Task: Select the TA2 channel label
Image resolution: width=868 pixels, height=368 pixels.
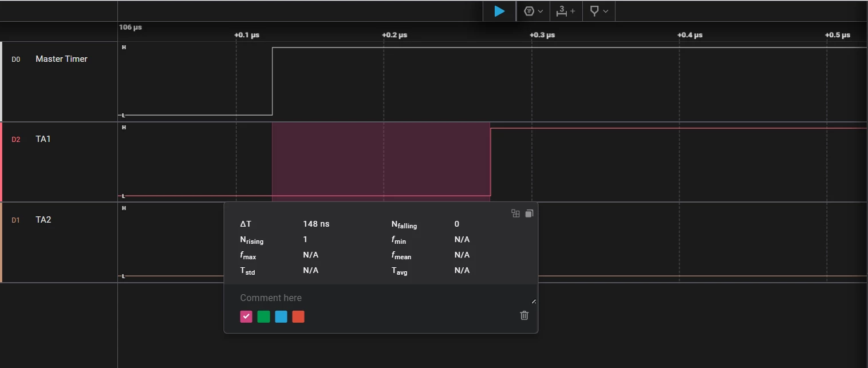Action: (44, 220)
